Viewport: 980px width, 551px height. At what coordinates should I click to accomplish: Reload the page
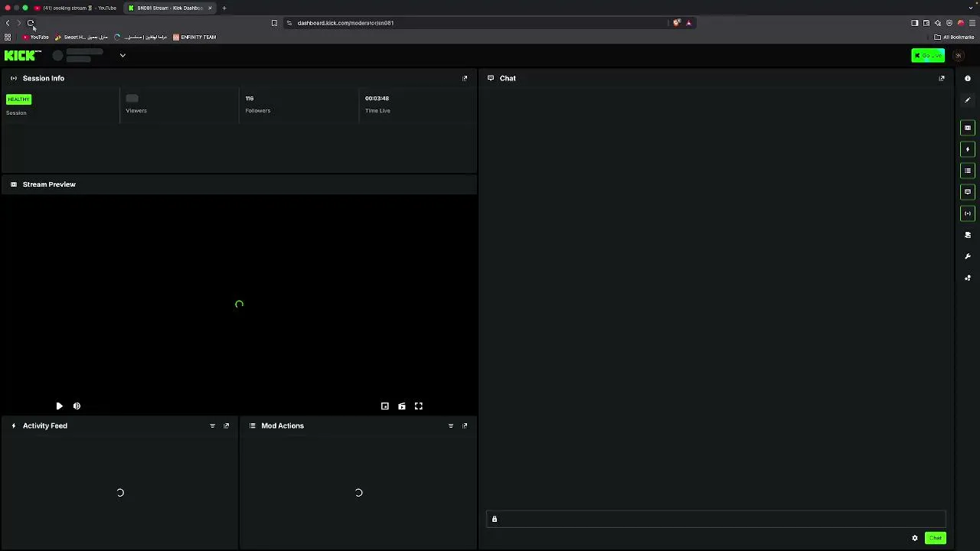click(31, 23)
